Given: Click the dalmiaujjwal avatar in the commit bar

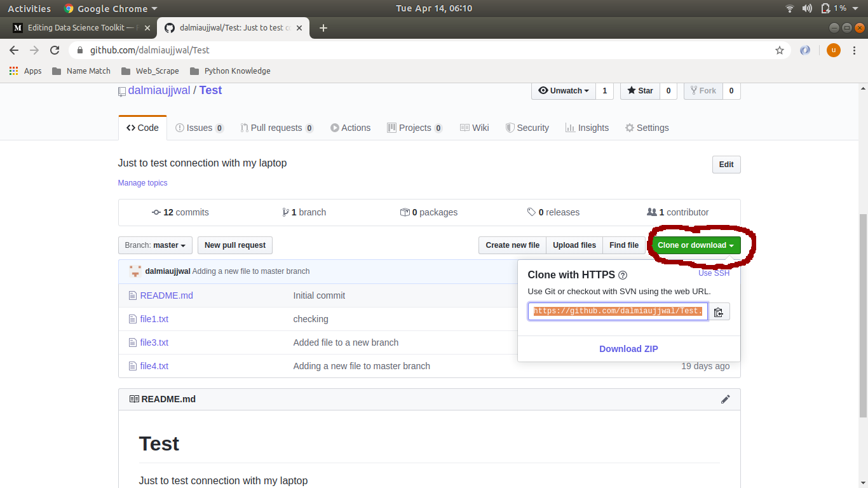Looking at the screenshot, I should (x=135, y=271).
